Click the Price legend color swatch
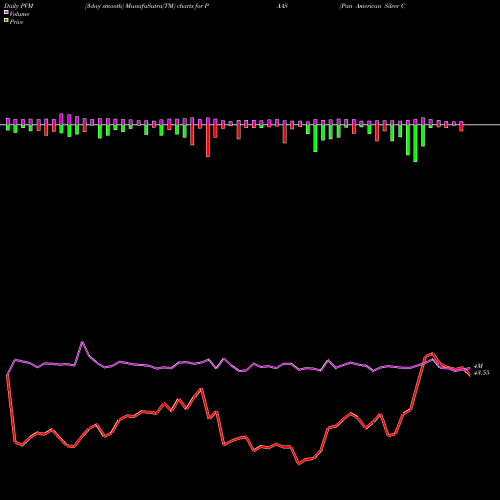This screenshot has width=500, height=500. pyautogui.click(x=6, y=21)
